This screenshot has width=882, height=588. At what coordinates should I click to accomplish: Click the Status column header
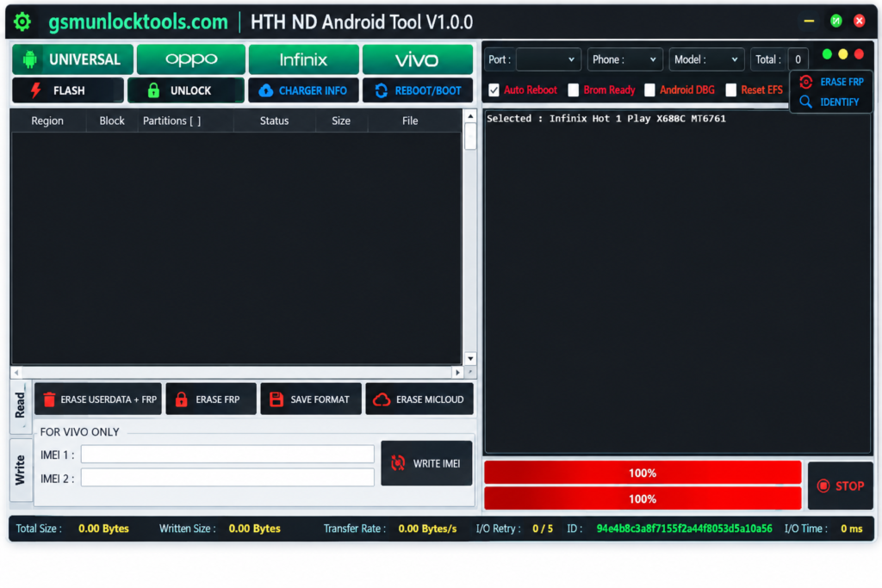click(275, 121)
